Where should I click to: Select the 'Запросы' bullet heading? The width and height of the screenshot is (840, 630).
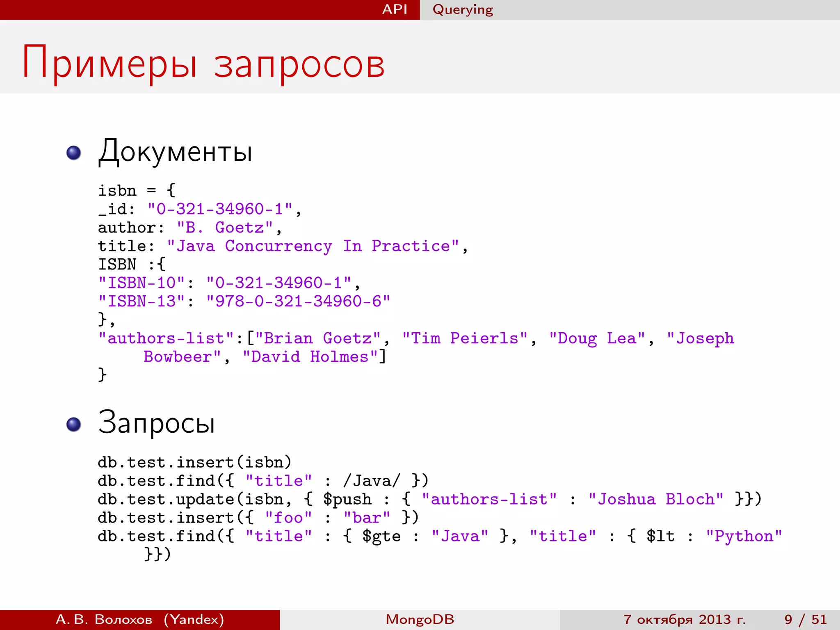coord(157,423)
